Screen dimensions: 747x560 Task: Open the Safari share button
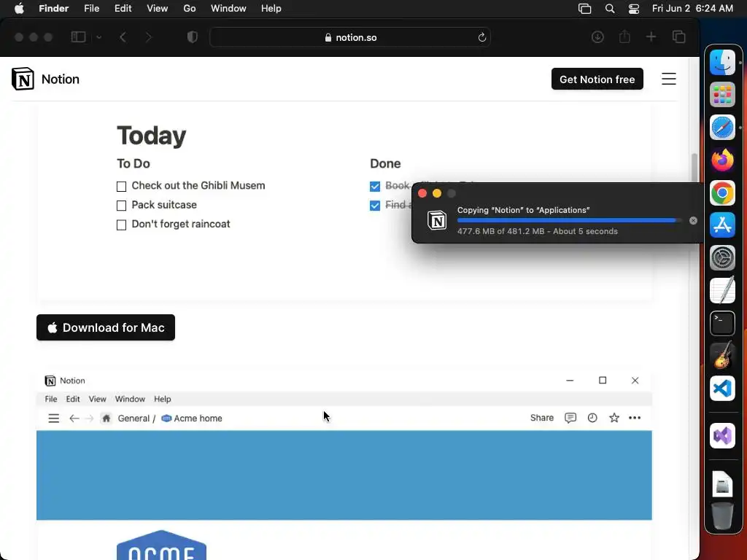coord(624,36)
